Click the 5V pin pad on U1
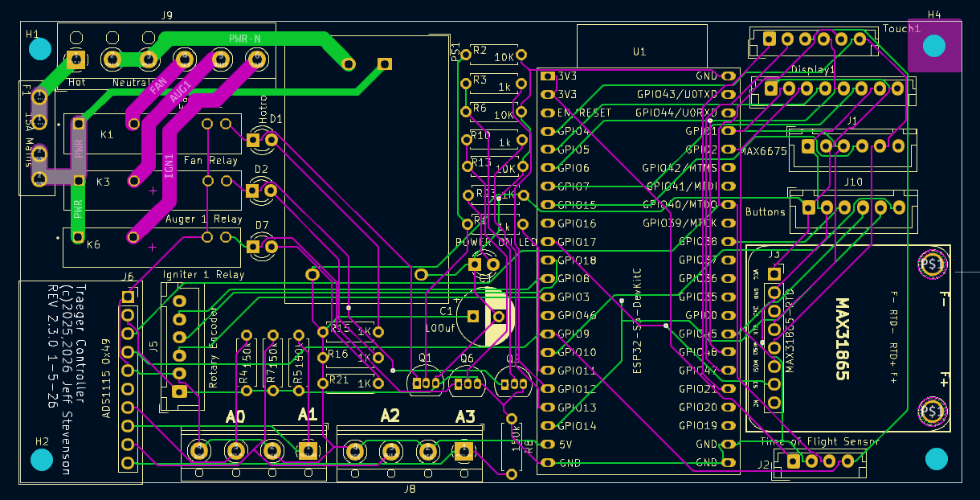The image size is (980, 500). [548, 445]
